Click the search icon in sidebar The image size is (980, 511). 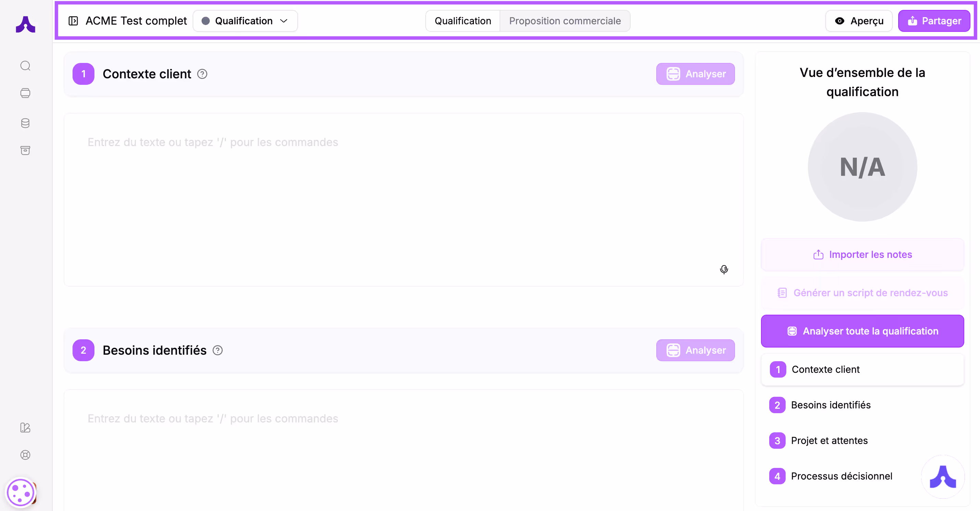tap(25, 66)
